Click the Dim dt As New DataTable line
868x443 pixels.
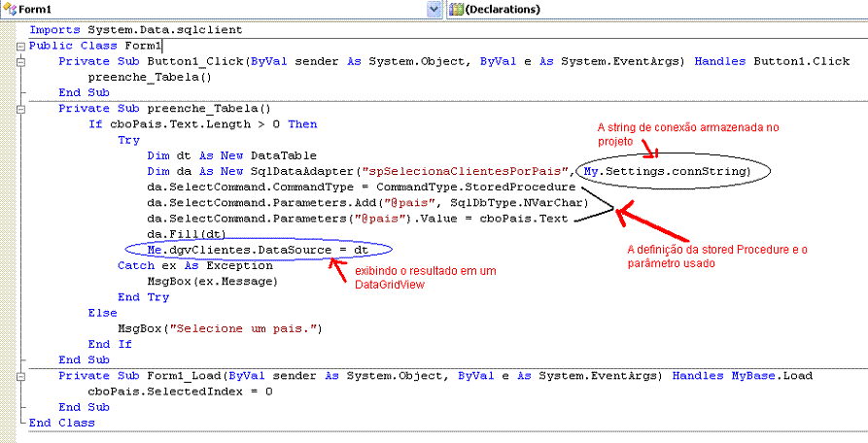coord(231,156)
